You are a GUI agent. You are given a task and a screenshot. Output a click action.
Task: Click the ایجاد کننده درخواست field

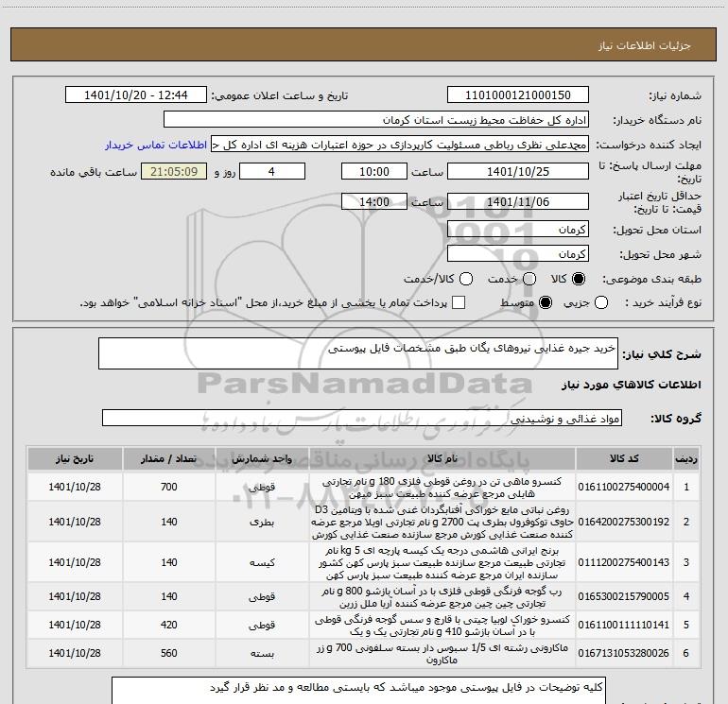pyautogui.click(x=400, y=145)
